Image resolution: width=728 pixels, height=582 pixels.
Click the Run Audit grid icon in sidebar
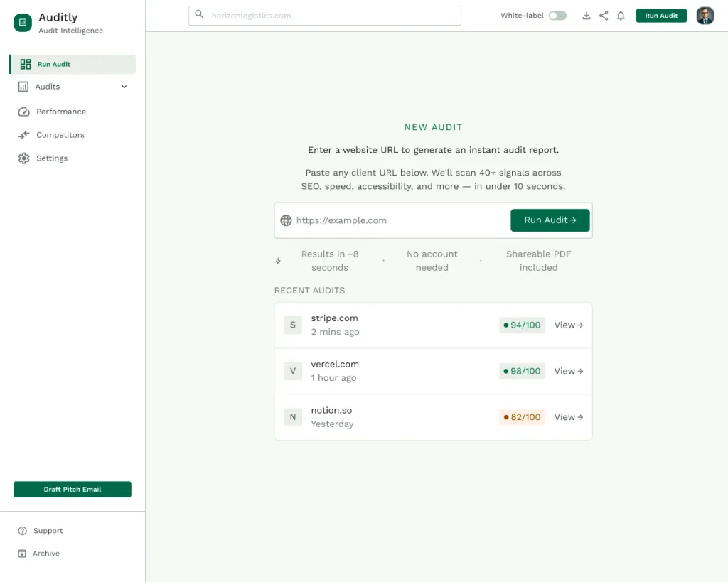click(x=26, y=64)
